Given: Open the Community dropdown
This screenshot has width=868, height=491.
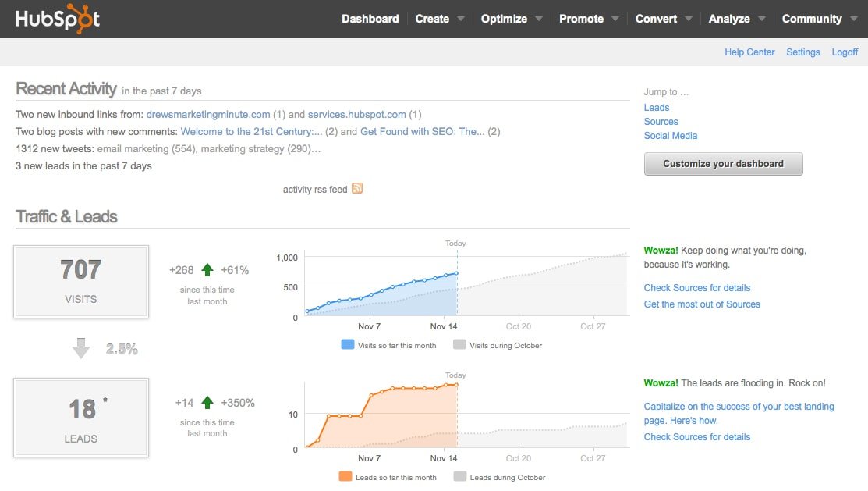Looking at the screenshot, I should (813, 18).
